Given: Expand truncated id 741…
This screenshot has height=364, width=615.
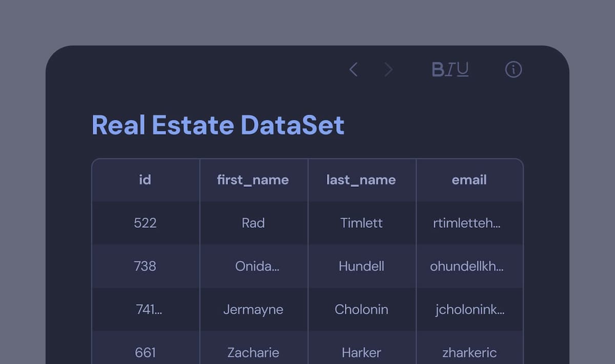Looking at the screenshot, I should (149, 309).
